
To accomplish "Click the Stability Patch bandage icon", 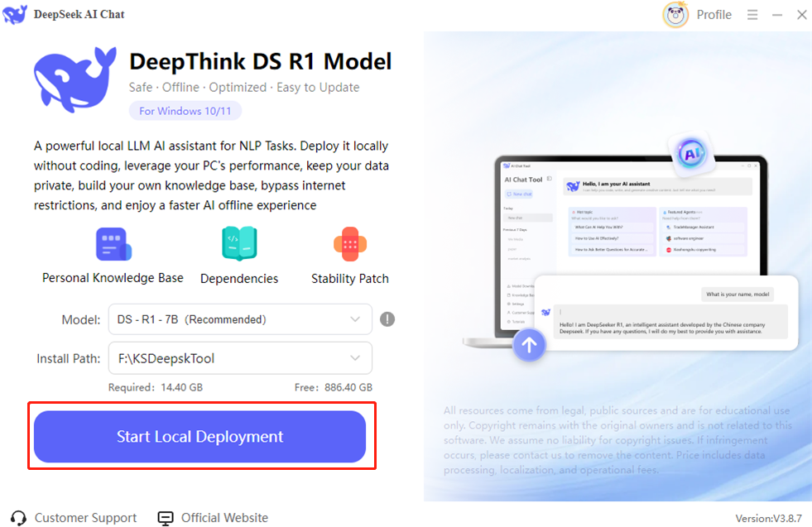I will click(x=350, y=244).
